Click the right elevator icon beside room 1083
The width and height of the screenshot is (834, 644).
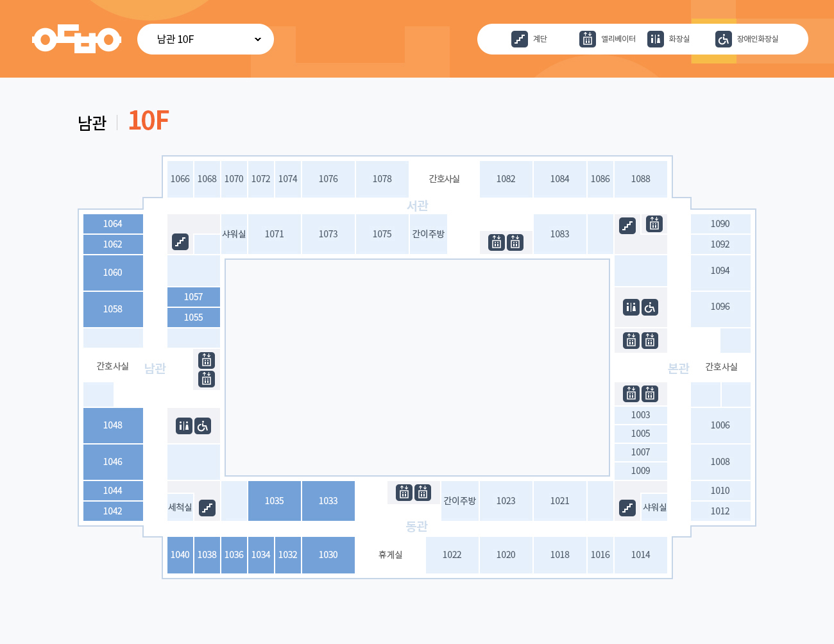point(515,242)
